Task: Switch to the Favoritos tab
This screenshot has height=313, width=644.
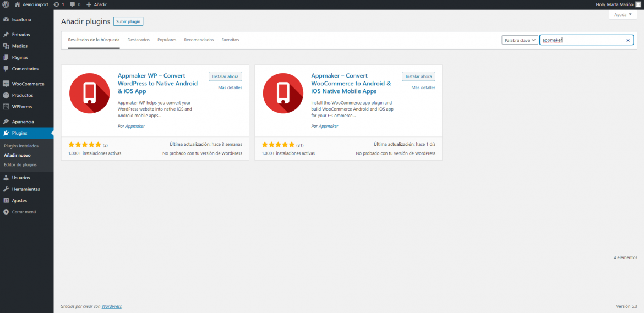Action: point(230,40)
